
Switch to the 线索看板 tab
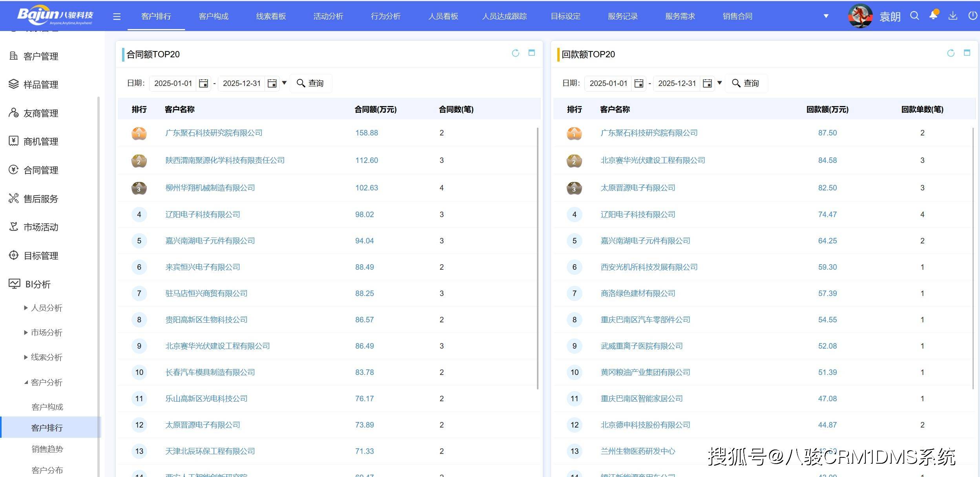pos(271,16)
